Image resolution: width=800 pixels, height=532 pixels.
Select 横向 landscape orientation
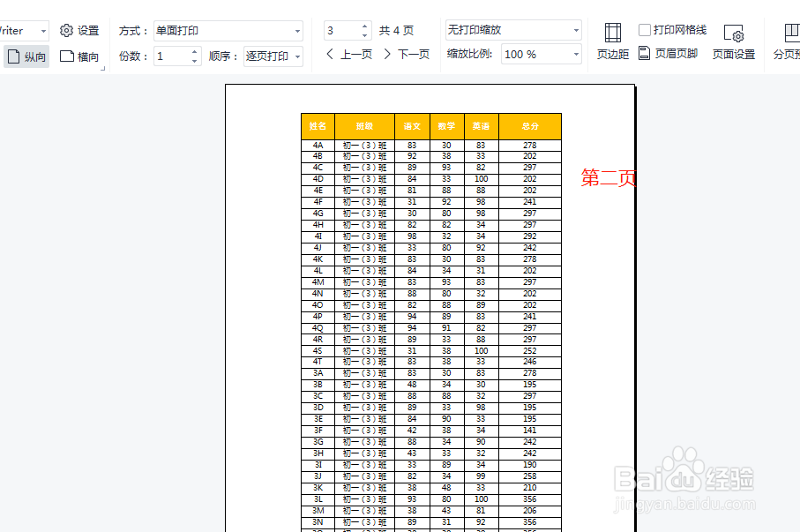coord(79,56)
